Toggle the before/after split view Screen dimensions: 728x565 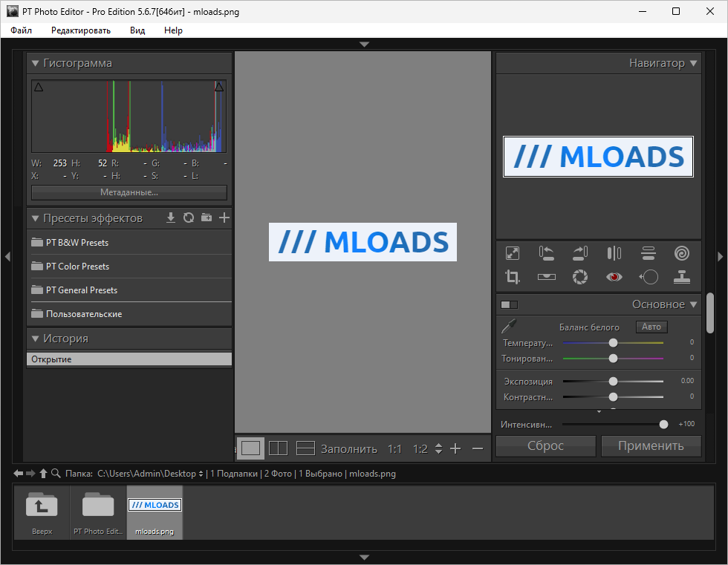tap(508, 304)
